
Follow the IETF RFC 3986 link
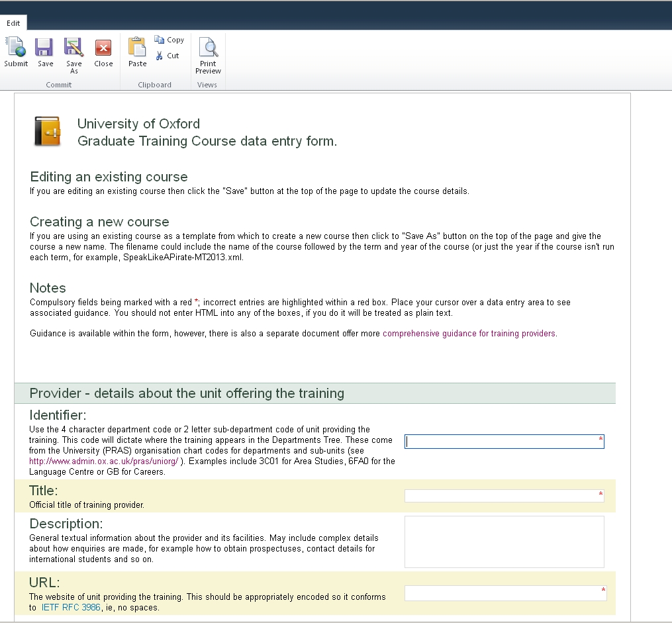click(x=71, y=607)
